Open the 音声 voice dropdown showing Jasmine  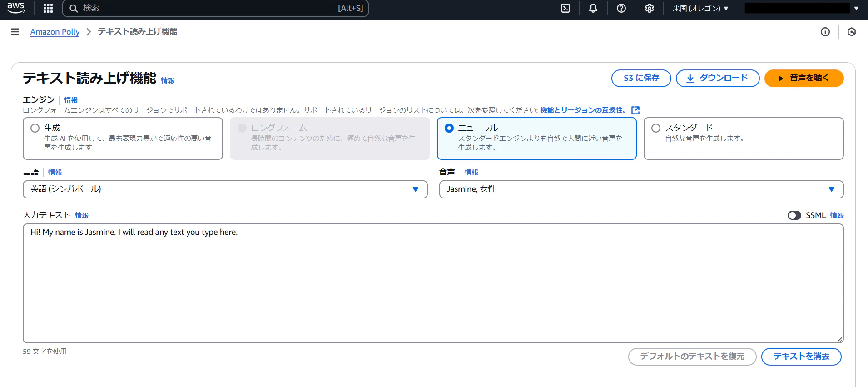pos(641,189)
